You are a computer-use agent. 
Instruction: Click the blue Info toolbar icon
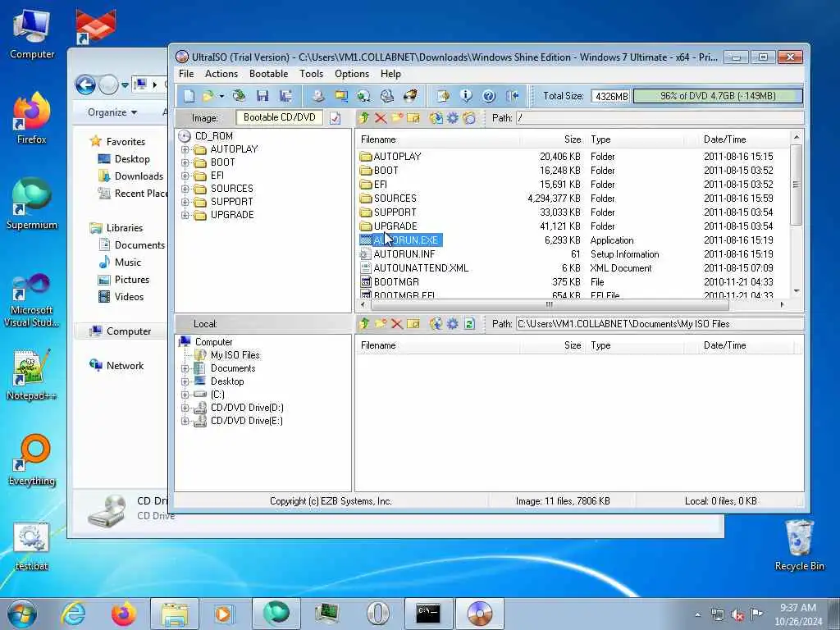[466, 96]
